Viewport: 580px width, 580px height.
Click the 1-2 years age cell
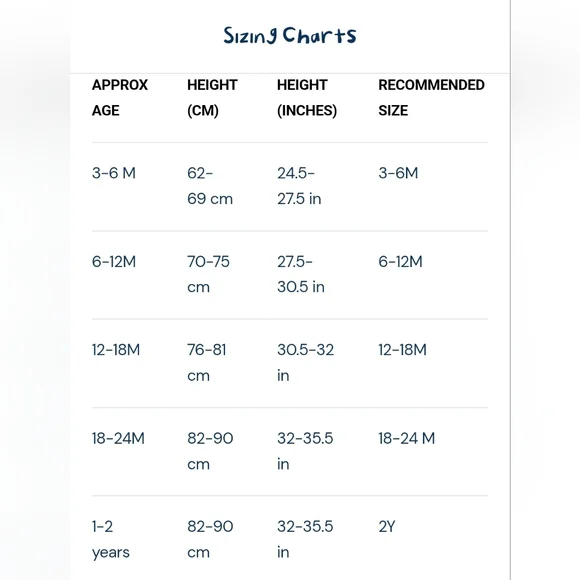click(111, 539)
